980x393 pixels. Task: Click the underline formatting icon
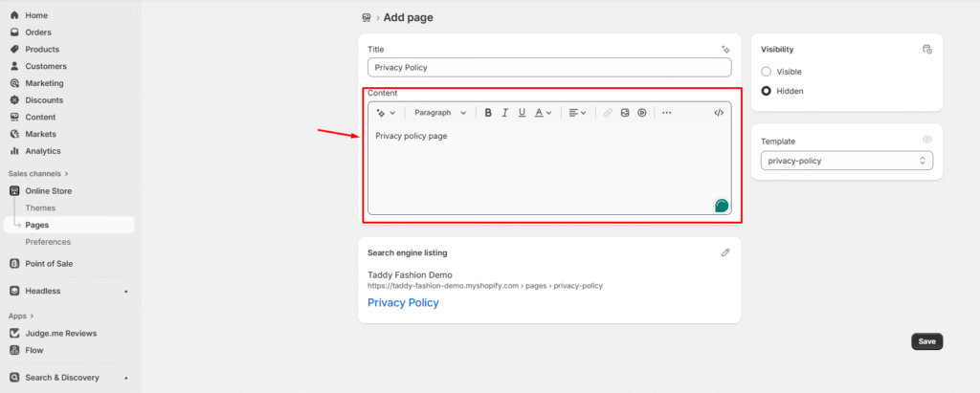point(522,113)
